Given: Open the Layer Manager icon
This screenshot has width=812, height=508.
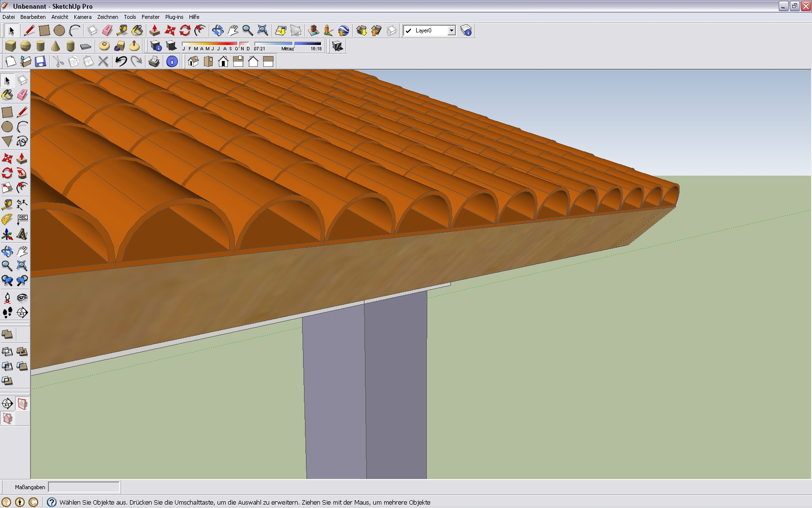Looking at the screenshot, I should 466,30.
